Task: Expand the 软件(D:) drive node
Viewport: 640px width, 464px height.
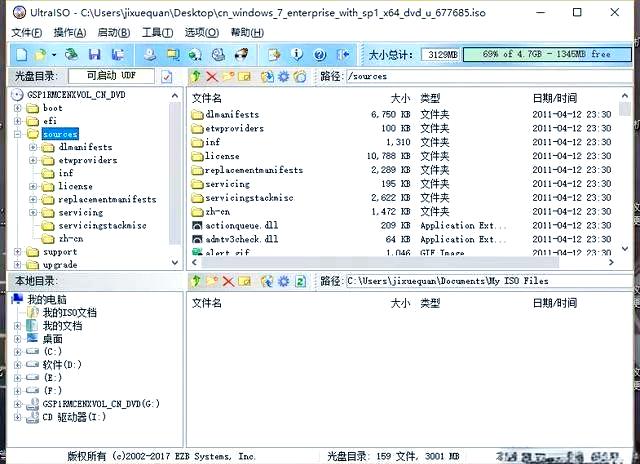Action: click(x=18, y=364)
